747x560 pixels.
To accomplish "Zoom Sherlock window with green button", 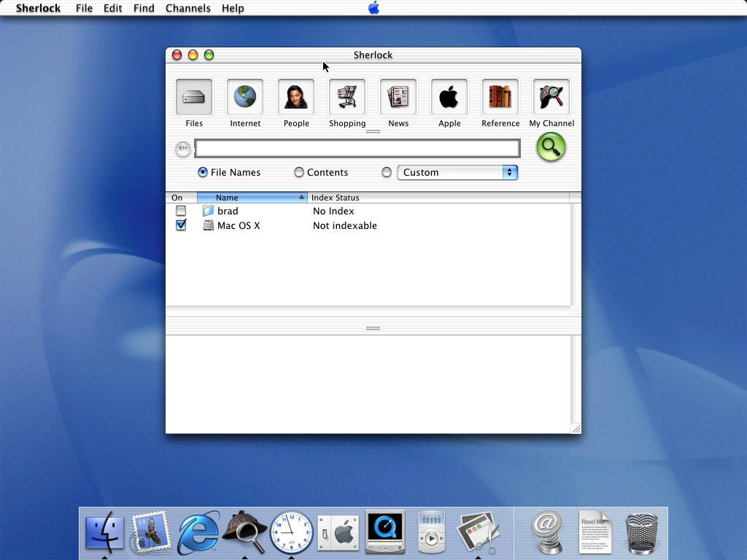I will point(209,55).
